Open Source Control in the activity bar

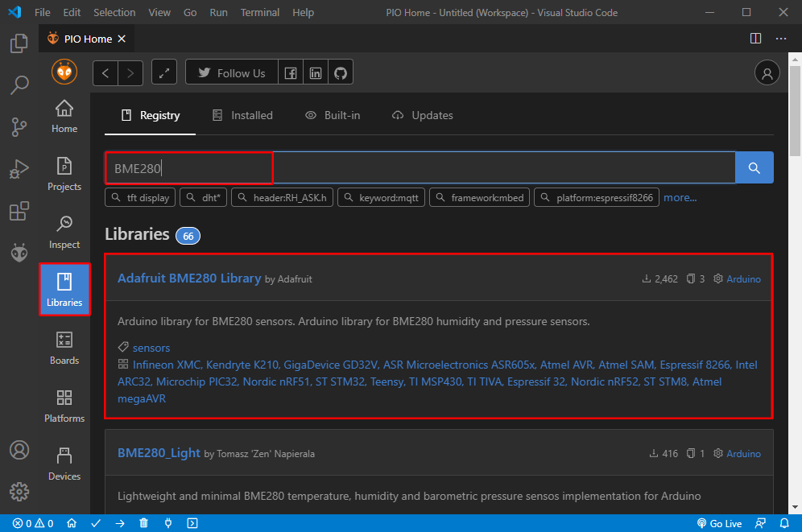coord(19,127)
